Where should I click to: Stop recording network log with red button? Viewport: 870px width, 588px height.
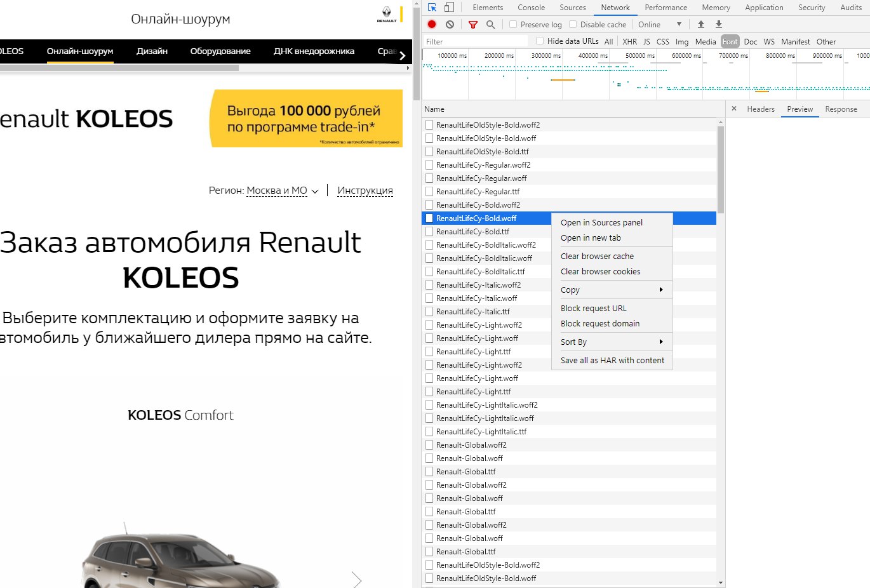(x=432, y=24)
